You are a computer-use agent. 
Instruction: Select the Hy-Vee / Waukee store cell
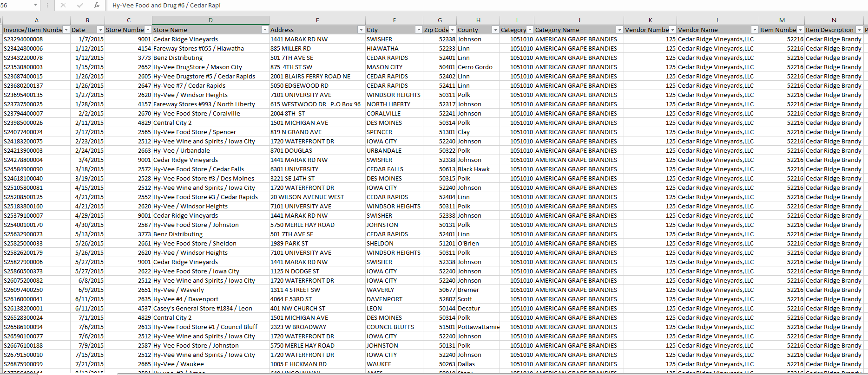click(x=210, y=364)
